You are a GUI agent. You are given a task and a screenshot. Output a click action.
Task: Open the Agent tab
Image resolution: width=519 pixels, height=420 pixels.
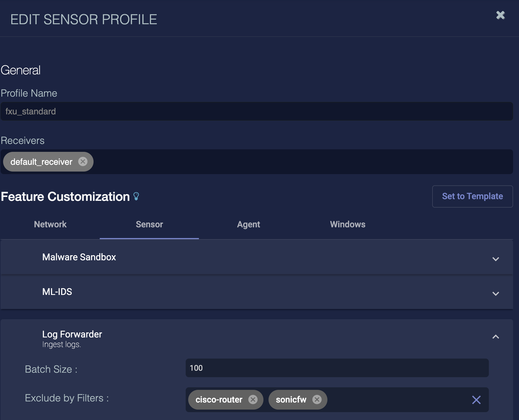point(249,225)
